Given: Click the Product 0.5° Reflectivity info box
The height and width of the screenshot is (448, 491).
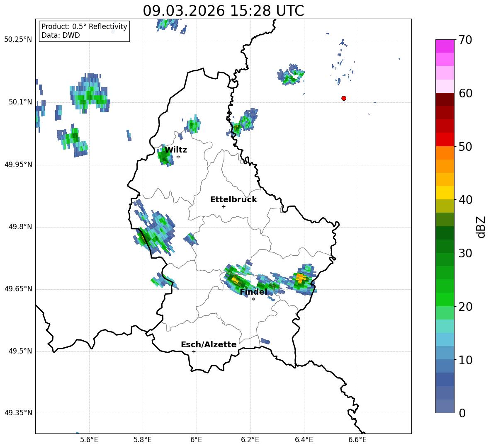Looking at the screenshot, I should pos(84,31).
